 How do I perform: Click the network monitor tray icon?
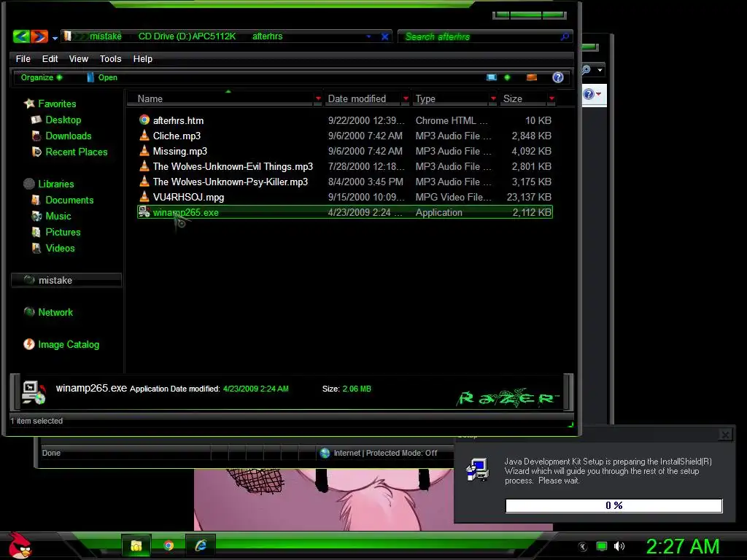(602, 546)
